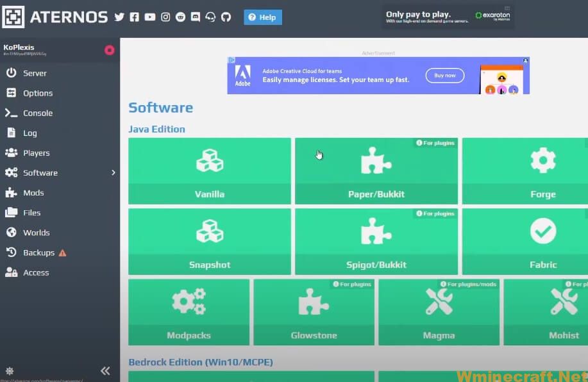Click Buy now in Adobe ad
588x382 pixels.
pyautogui.click(x=445, y=76)
